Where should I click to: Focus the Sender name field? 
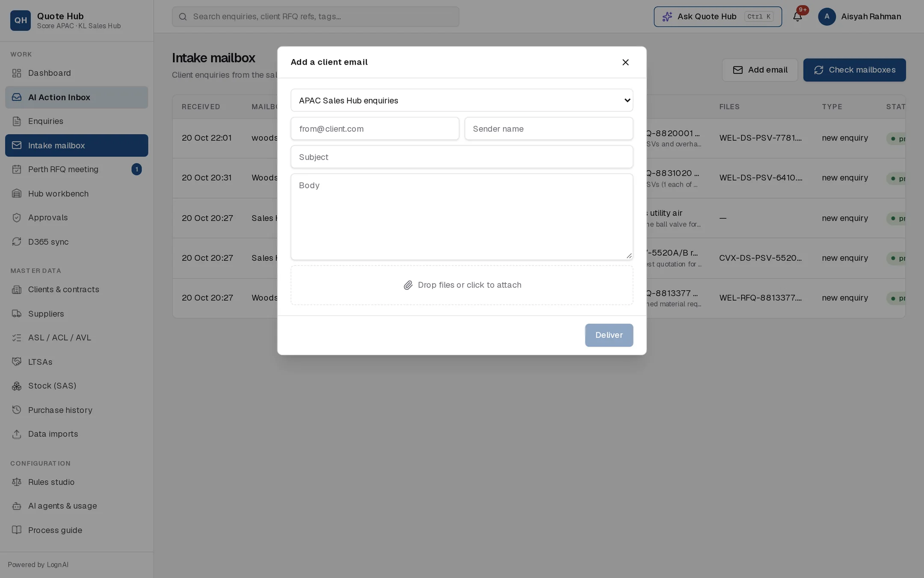548,128
